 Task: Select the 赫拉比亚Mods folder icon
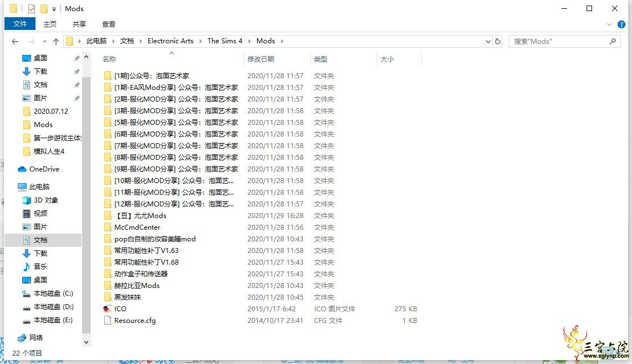click(108, 286)
